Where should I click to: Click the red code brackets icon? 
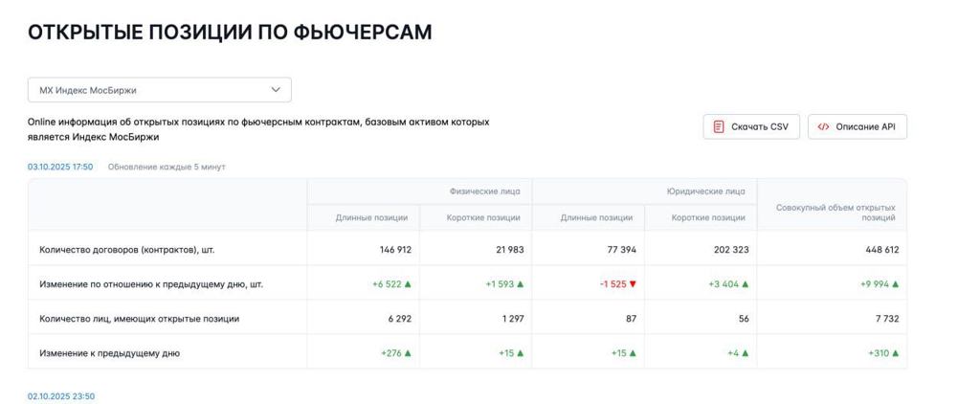coord(823,127)
